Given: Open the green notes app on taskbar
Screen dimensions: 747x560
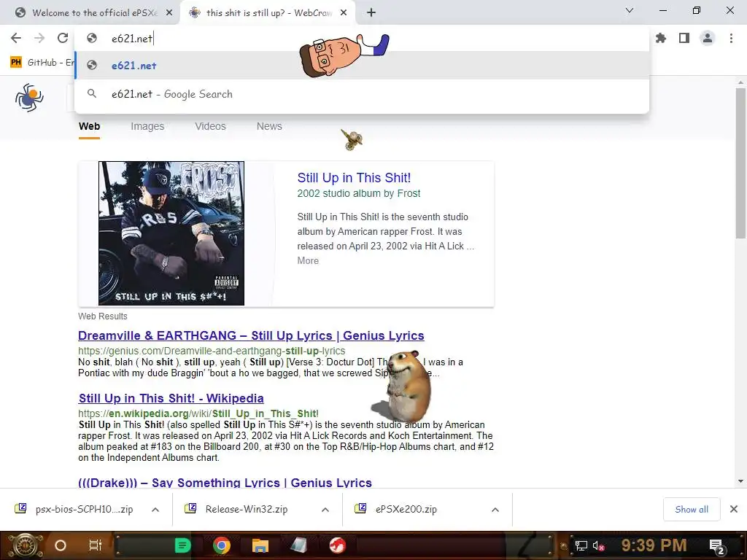Looking at the screenshot, I should click(x=182, y=545).
